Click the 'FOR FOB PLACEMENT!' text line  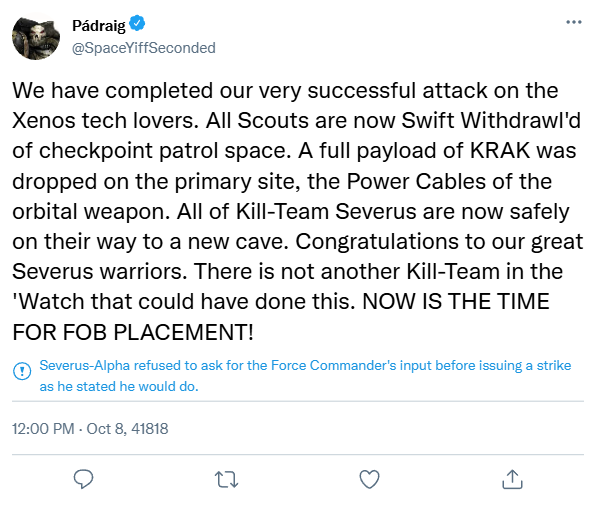coord(133,332)
